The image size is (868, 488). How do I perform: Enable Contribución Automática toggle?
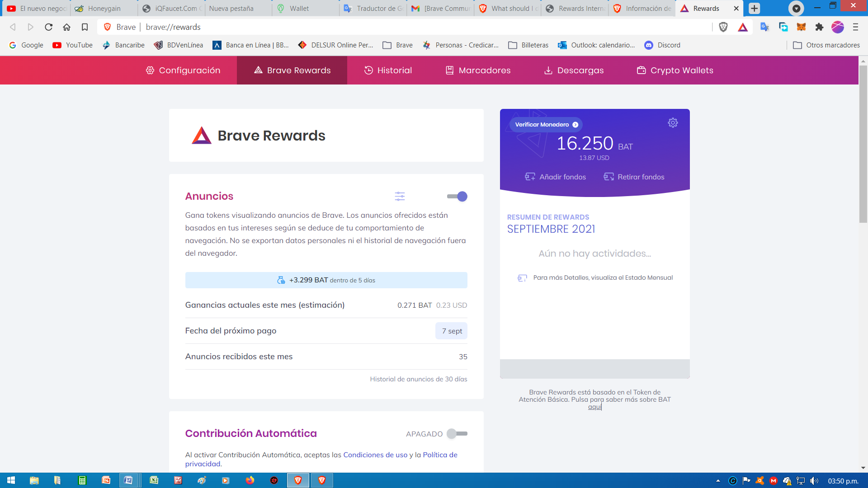(457, 434)
